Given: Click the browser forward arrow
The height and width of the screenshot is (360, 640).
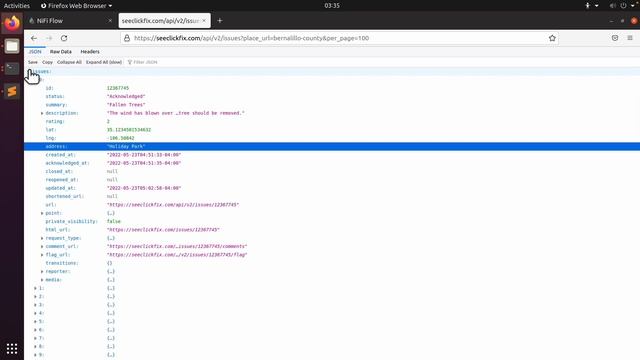Looking at the screenshot, I should (x=49, y=38).
